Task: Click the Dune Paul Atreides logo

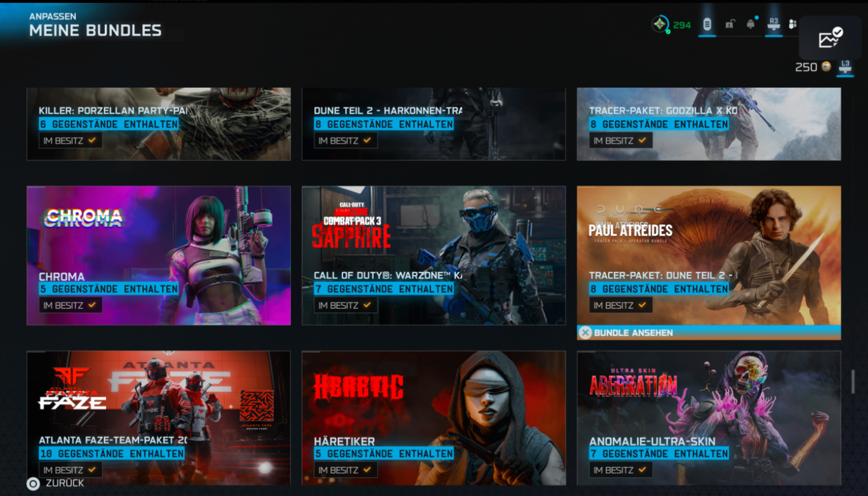Action: click(631, 225)
